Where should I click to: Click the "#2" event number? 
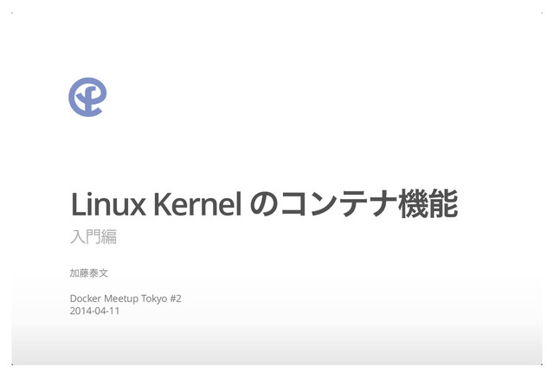click(x=176, y=299)
